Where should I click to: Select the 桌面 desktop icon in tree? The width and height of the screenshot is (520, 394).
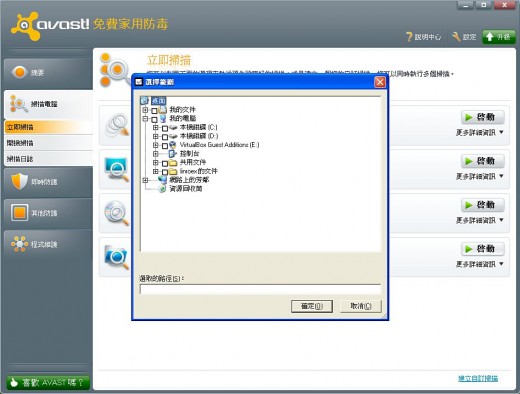tap(145, 100)
